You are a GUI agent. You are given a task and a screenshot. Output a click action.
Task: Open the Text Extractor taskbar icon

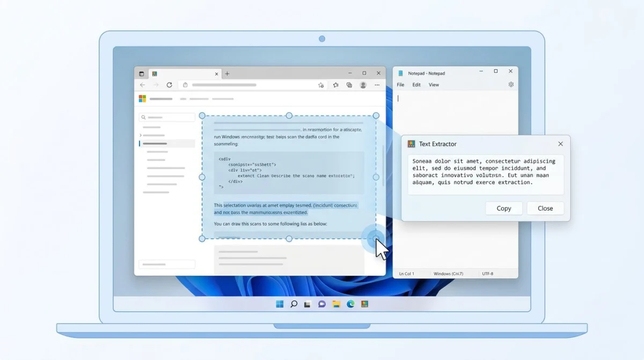pyautogui.click(x=364, y=304)
